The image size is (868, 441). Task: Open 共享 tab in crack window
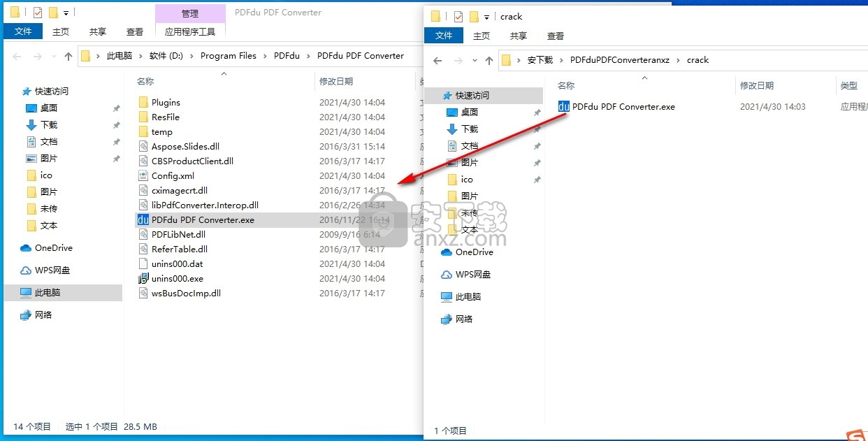(519, 36)
